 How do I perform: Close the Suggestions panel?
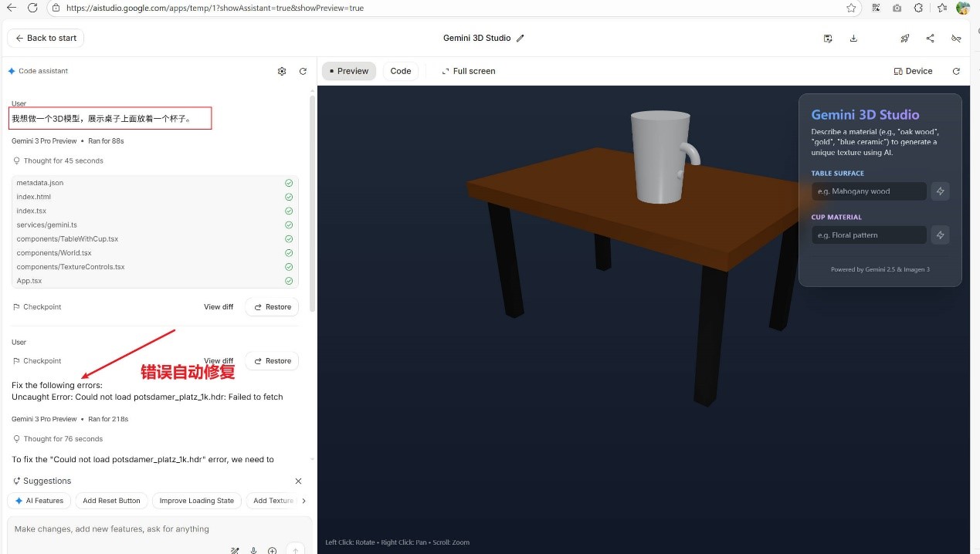299,481
